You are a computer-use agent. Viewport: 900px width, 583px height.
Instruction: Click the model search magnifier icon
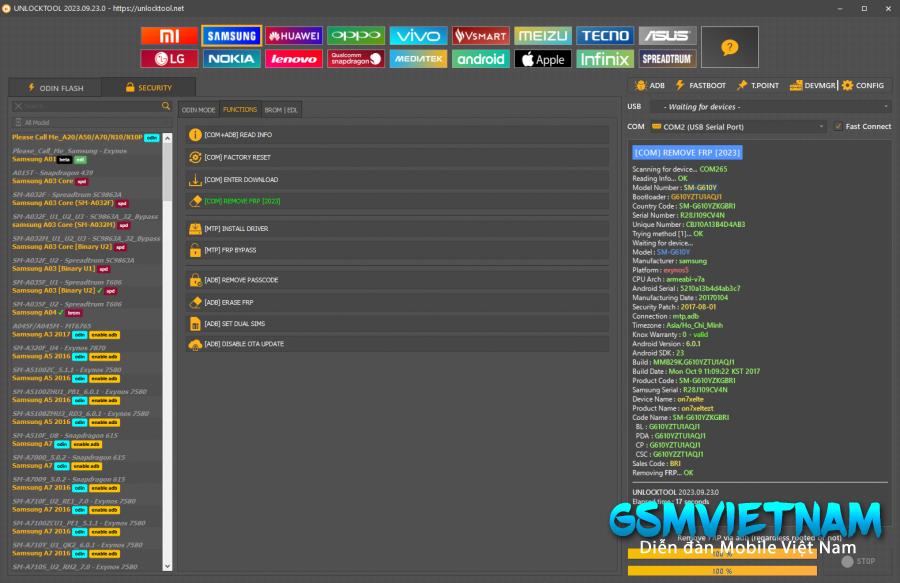point(166,106)
